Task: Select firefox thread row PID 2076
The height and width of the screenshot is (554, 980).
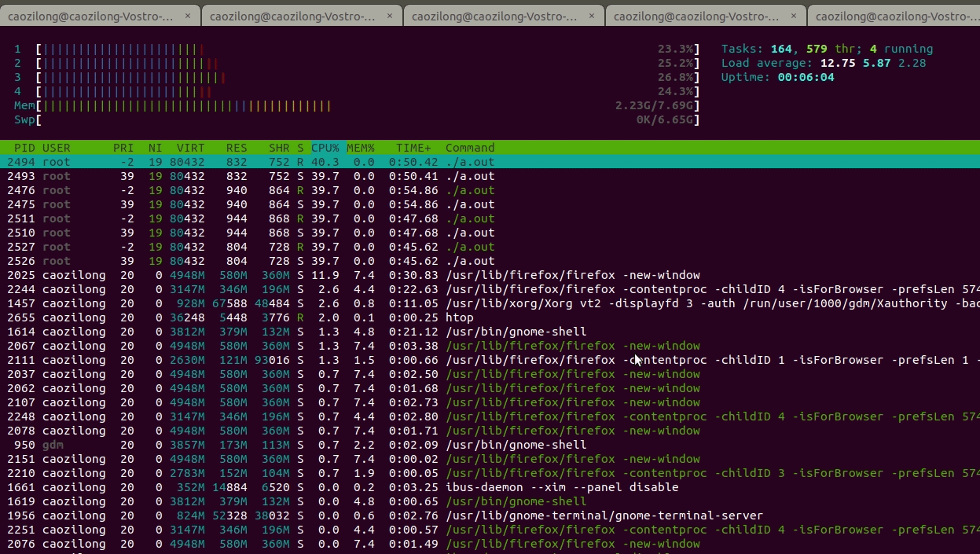Action: pos(490,544)
